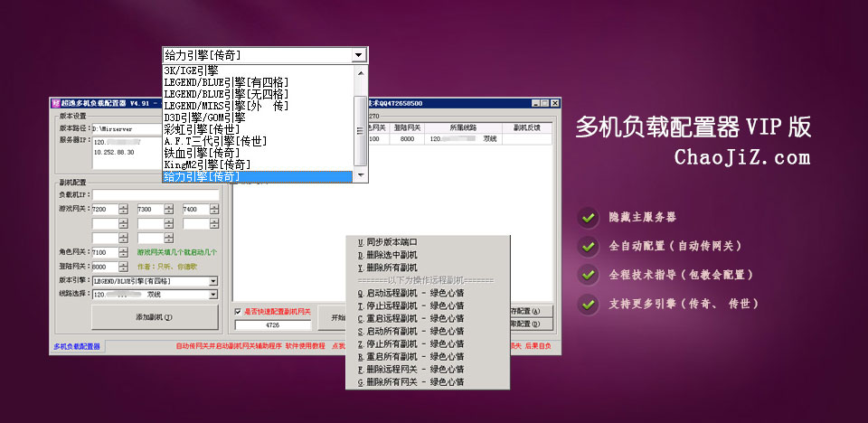Click the 所属线路 column header
The width and height of the screenshot is (868, 423).
pyautogui.click(x=463, y=128)
